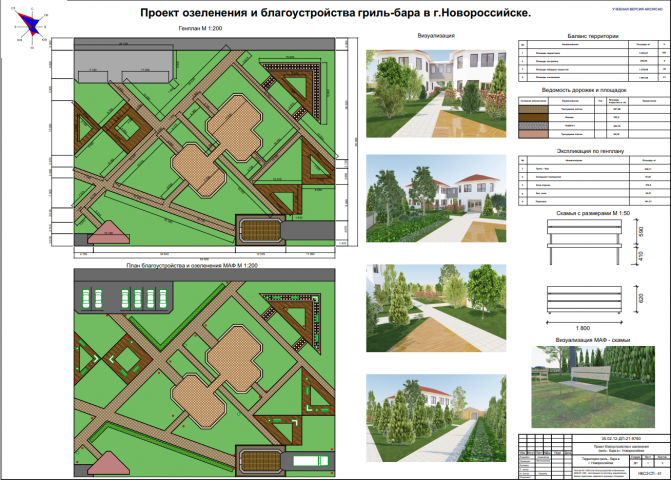Click the grey building block on the Генплан
671x480 pixels.
tap(124, 66)
